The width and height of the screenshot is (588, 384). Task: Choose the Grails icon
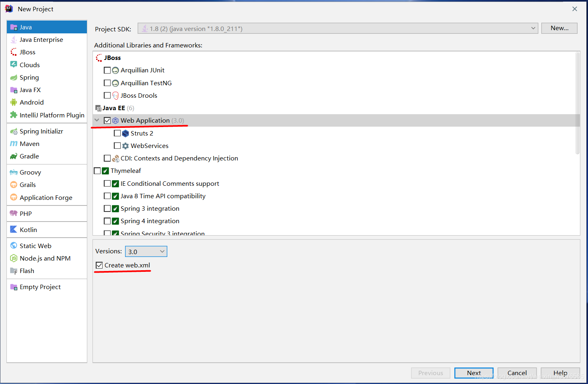[x=14, y=185]
